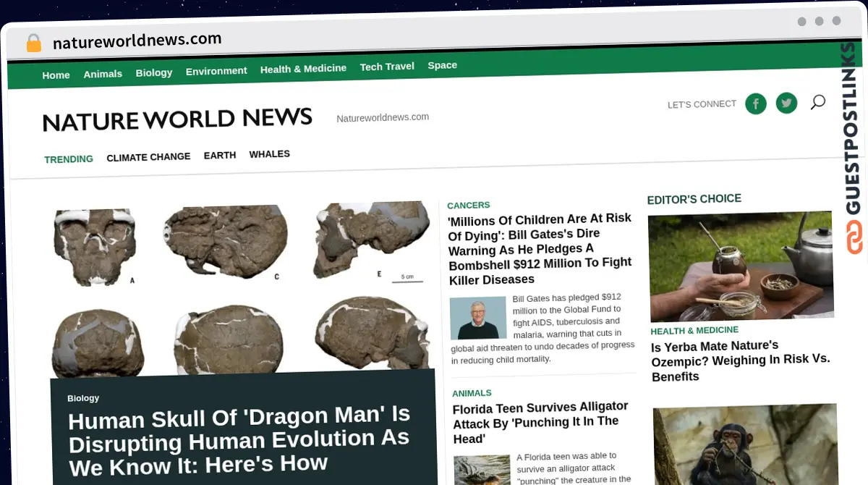Click the padlock icon in address bar

pyautogui.click(x=34, y=43)
